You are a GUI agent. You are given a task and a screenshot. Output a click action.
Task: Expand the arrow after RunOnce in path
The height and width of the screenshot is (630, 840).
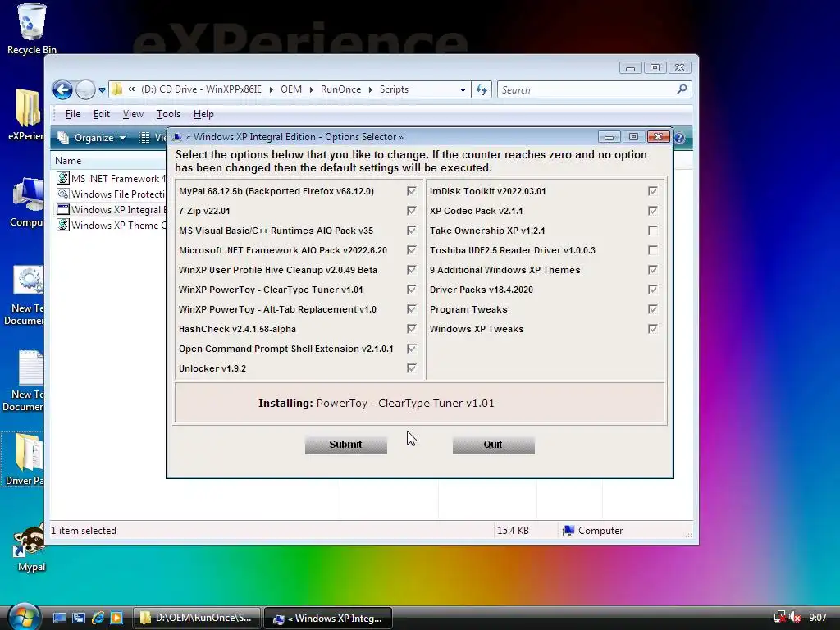[x=370, y=89]
